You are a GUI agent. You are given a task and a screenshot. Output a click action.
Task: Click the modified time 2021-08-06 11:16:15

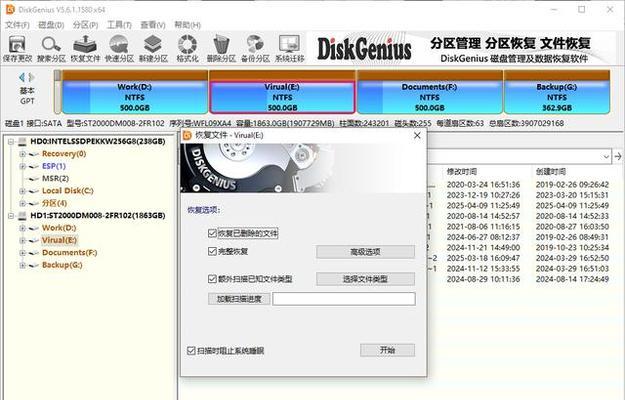coord(483,227)
